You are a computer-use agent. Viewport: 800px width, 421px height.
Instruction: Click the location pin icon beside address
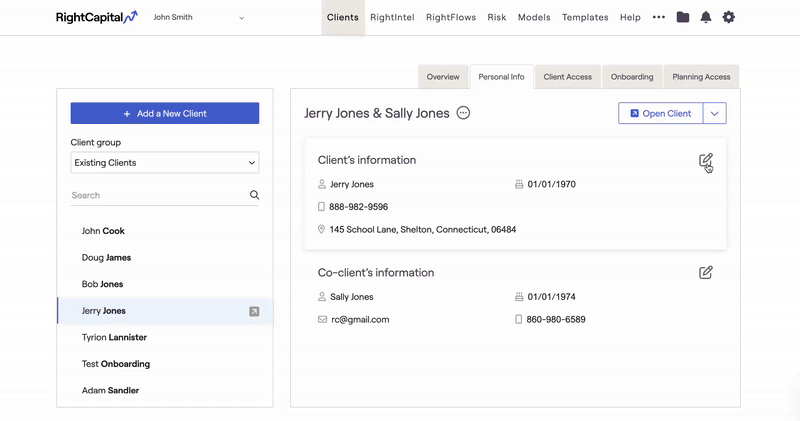coord(321,230)
